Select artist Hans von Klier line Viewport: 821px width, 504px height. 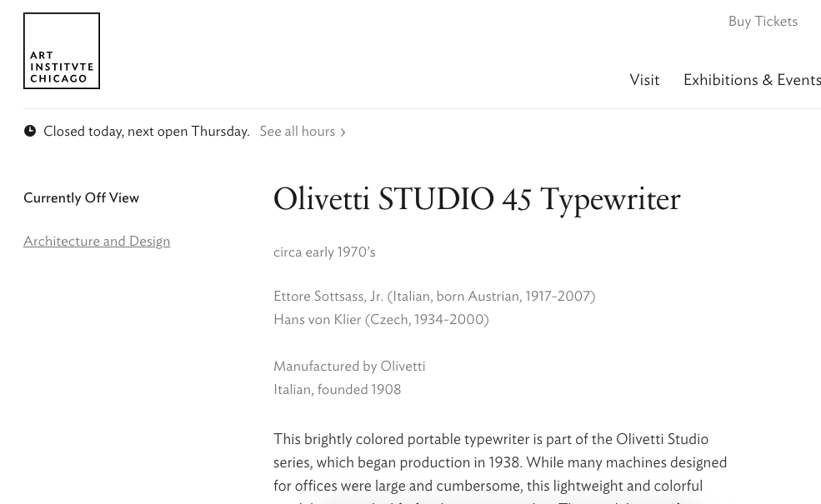(x=381, y=320)
